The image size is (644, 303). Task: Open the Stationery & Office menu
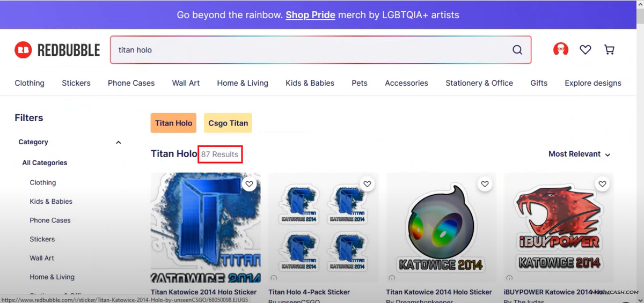pyautogui.click(x=479, y=83)
